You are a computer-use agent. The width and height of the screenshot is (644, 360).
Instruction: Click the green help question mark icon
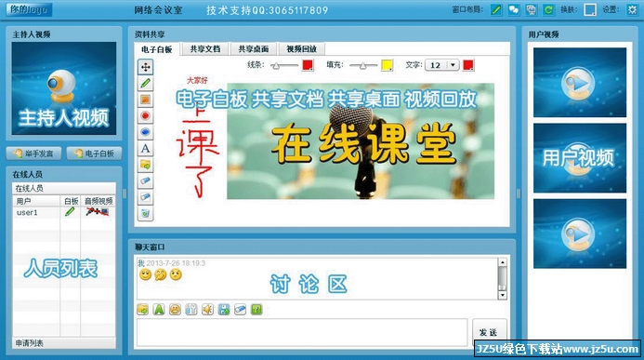pos(256,309)
